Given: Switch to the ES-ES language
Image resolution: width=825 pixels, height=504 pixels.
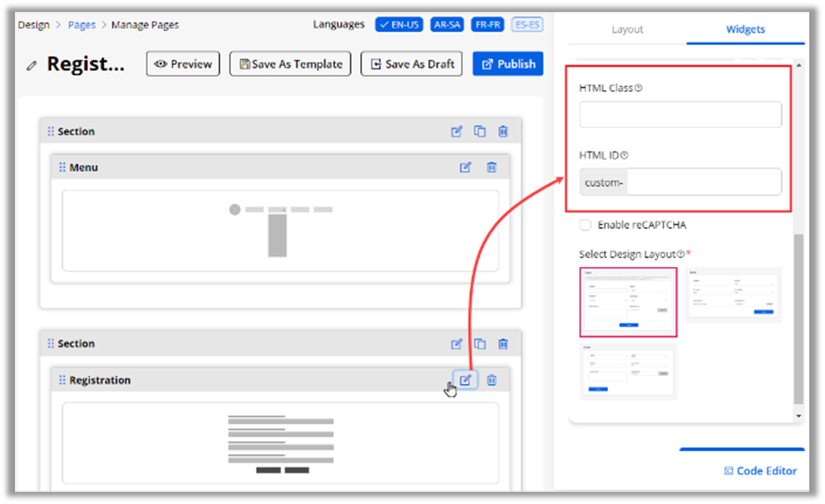Looking at the screenshot, I should [x=527, y=25].
